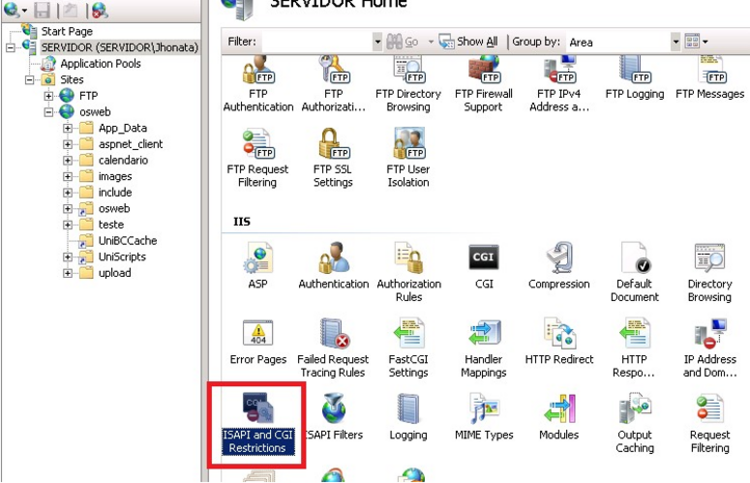The image size is (750, 483).
Task: Open FTP Directory Browsing feature
Action: point(408,85)
